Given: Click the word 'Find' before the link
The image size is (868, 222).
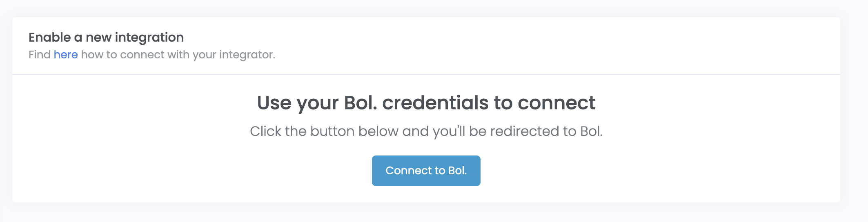Looking at the screenshot, I should [40, 55].
